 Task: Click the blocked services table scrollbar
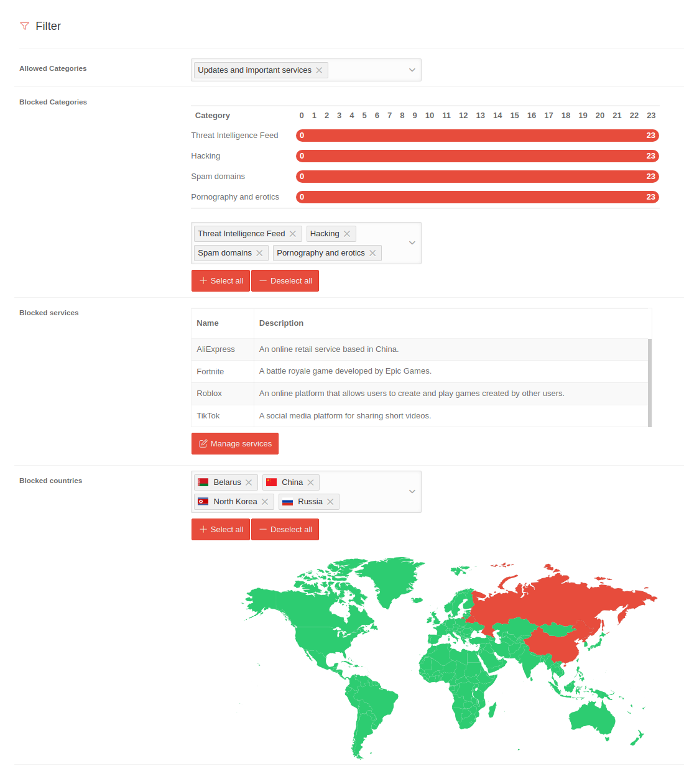tap(650, 382)
